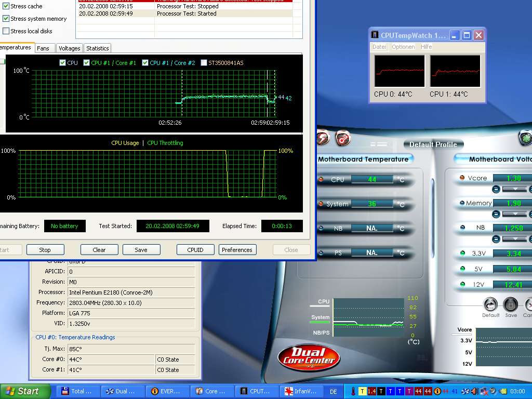The image size is (532, 399).
Task: Click the black T tray icon
Action: point(381,391)
